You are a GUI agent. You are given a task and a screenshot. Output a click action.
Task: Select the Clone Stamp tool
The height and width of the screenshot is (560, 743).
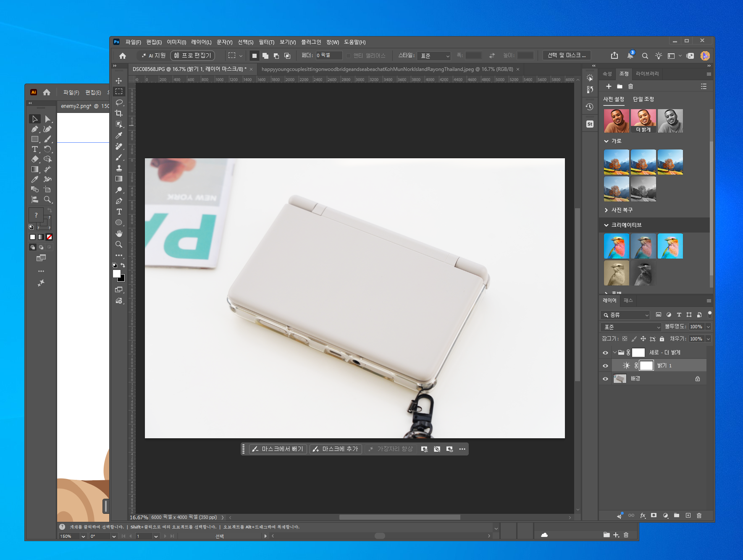tap(119, 168)
